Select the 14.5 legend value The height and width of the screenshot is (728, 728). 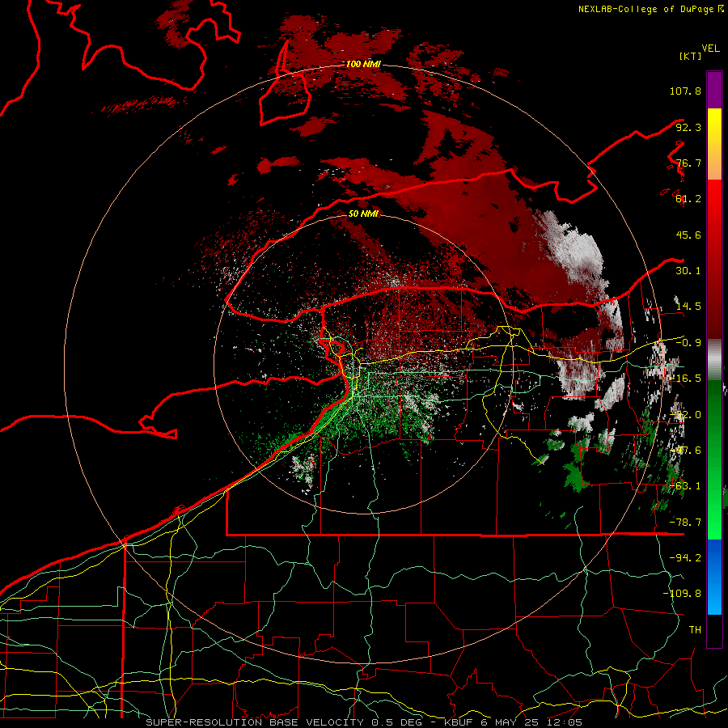point(688,307)
